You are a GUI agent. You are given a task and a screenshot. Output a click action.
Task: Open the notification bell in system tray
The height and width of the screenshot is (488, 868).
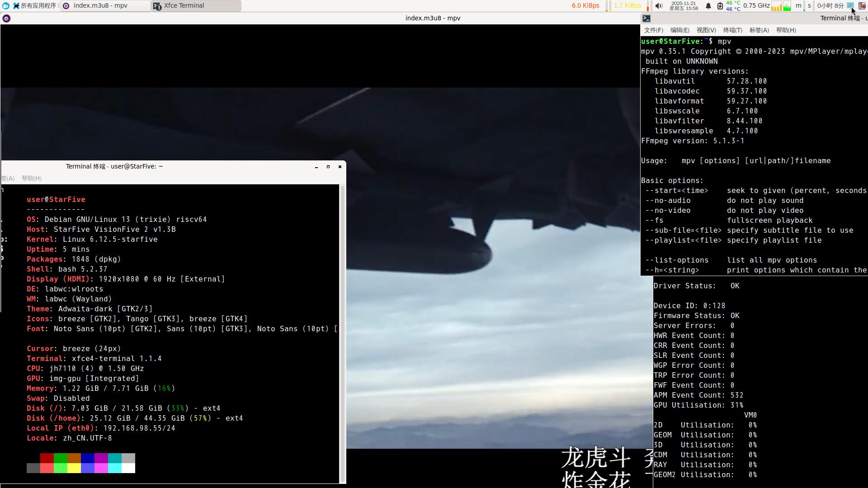pyautogui.click(x=708, y=6)
